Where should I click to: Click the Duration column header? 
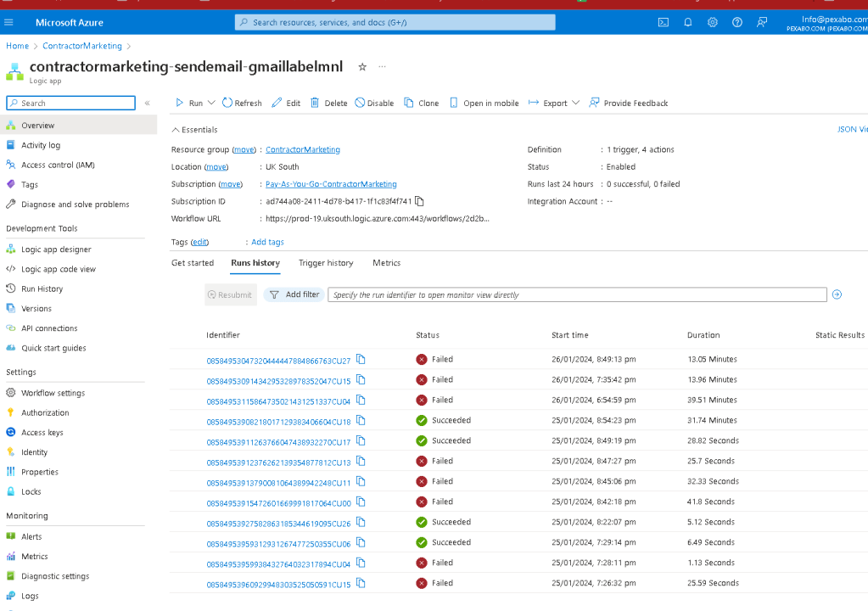tap(703, 335)
